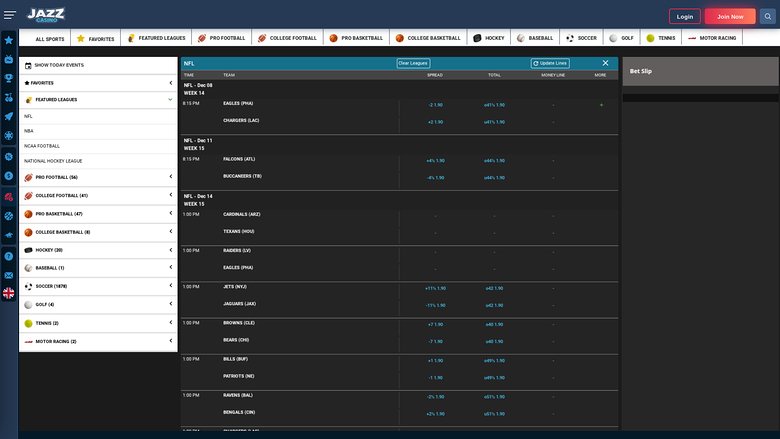Select the Pro Basketball tab

click(356, 38)
